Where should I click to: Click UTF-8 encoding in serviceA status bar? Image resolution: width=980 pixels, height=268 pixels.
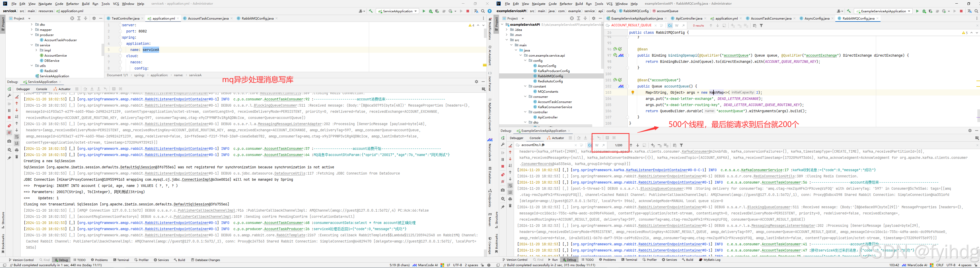457,265
